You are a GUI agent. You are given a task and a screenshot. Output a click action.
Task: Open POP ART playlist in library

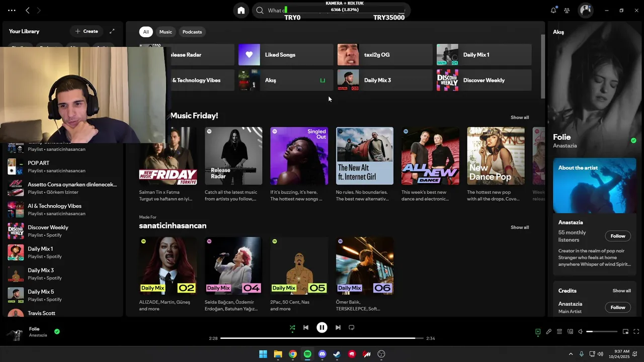tap(63, 166)
